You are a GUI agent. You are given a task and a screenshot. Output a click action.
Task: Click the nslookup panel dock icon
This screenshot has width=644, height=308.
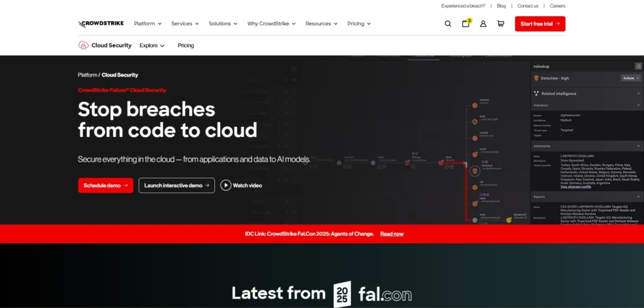coord(638,66)
